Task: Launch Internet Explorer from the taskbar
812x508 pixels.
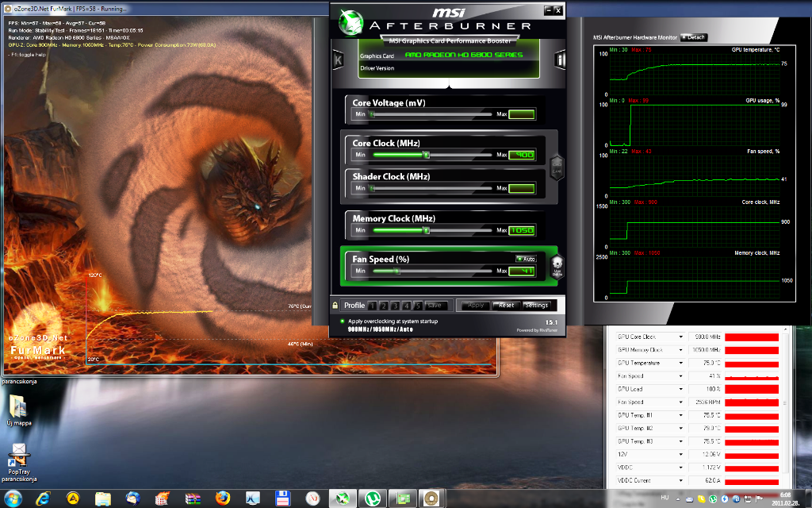Action: [x=43, y=498]
